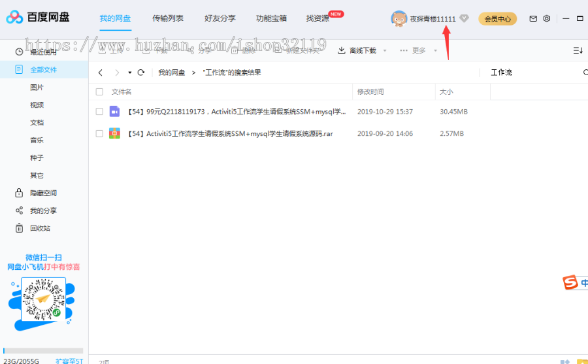Click 我的网盘 in the breadcrumb
This screenshot has width=588, height=364.
171,73
